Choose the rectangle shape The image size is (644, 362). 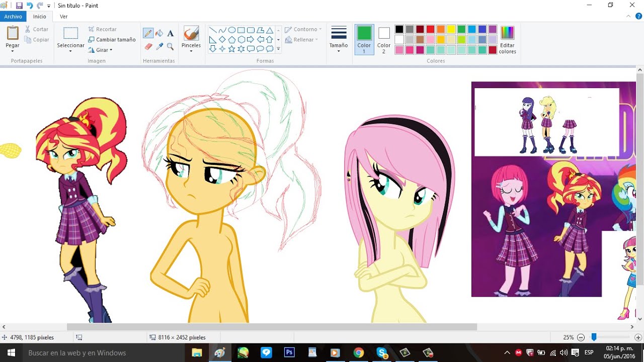pyautogui.click(x=242, y=30)
